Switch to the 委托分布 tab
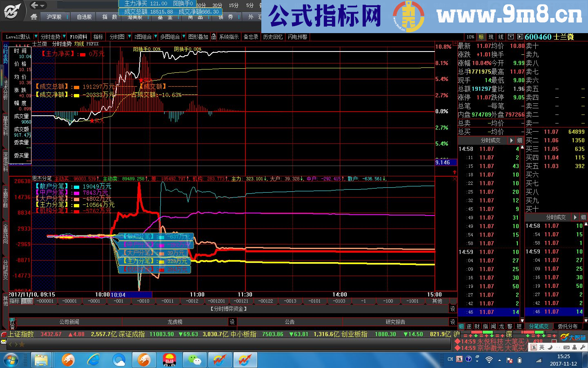This screenshot has width=588, height=368. tap(568, 326)
